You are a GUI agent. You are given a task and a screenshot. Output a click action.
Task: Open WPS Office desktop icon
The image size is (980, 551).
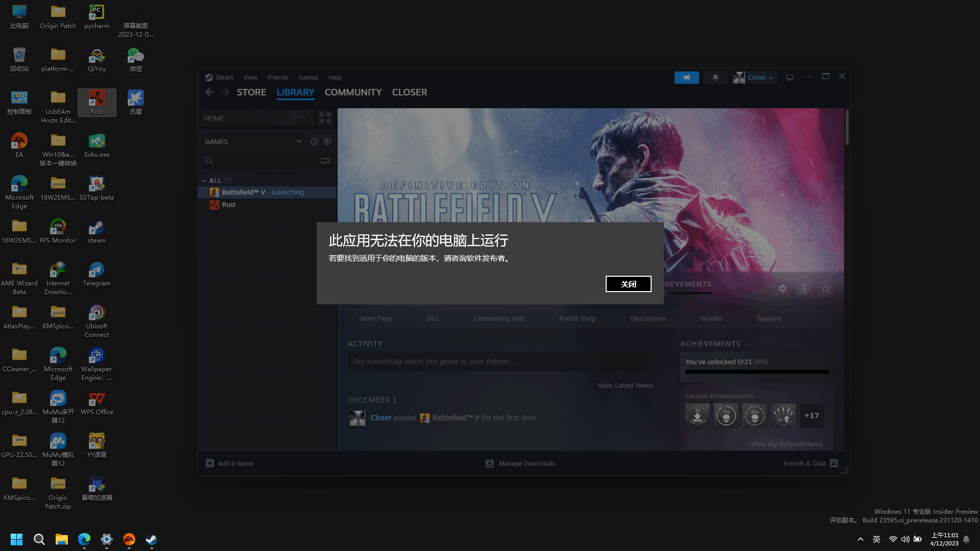97,403
